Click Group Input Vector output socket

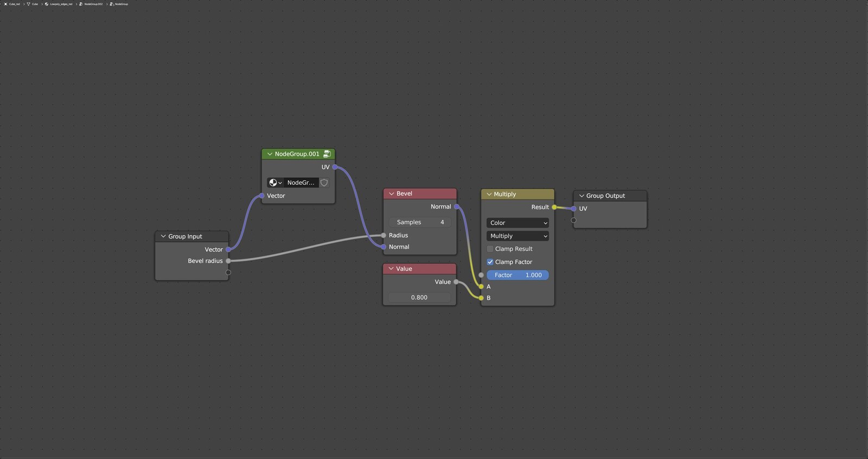click(228, 249)
